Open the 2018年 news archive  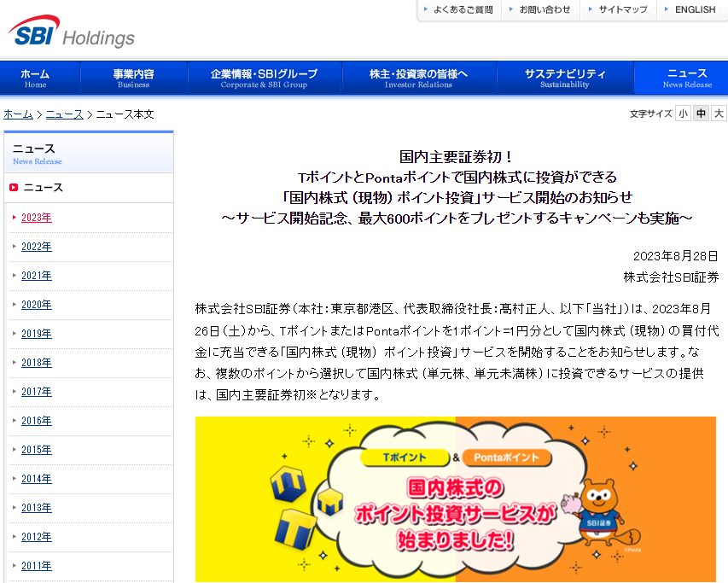tap(36, 363)
